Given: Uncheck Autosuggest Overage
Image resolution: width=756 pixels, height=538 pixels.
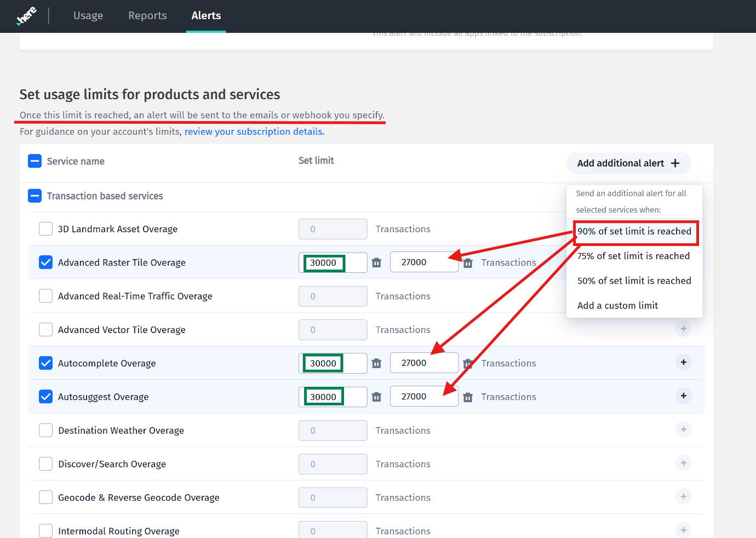Looking at the screenshot, I should pyautogui.click(x=46, y=397).
